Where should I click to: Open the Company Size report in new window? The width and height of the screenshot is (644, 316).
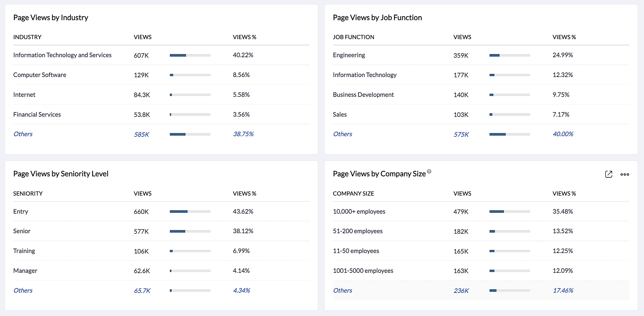point(608,174)
